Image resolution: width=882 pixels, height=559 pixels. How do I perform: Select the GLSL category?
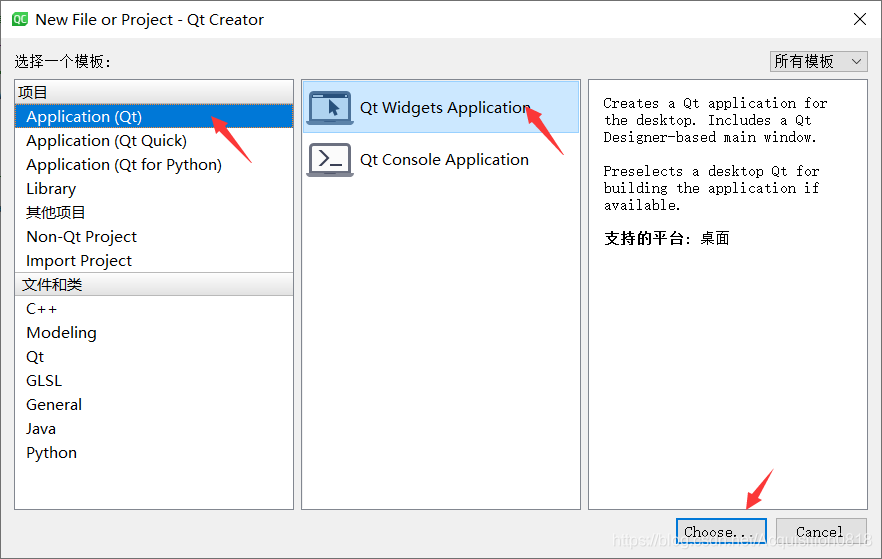pos(154,381)
